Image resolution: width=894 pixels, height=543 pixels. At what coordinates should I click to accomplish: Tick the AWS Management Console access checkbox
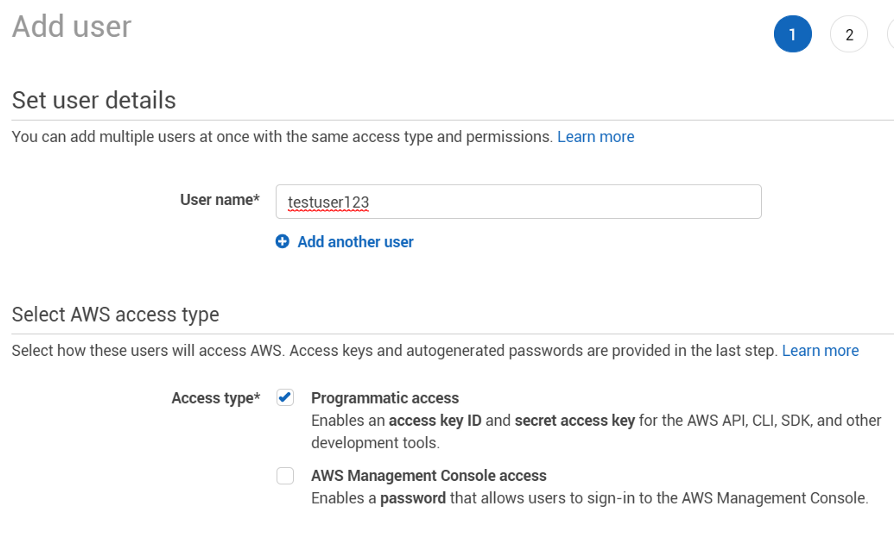click(285, 475)
